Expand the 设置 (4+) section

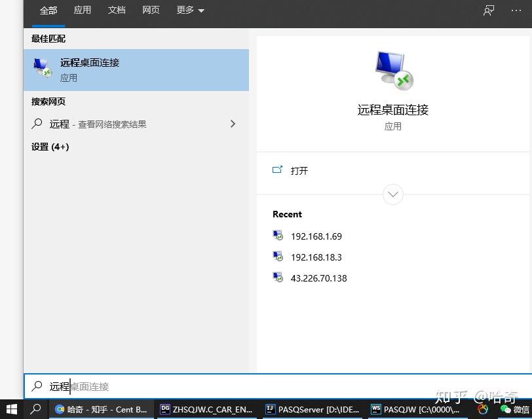click(x=48, y=147)
